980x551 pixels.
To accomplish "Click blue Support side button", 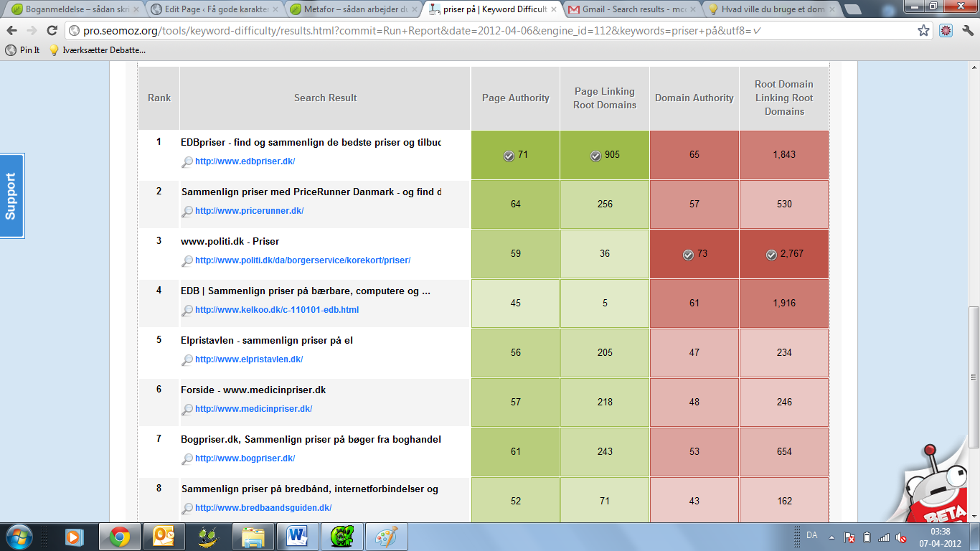I will pyautogui.click(x=11, y=196).
